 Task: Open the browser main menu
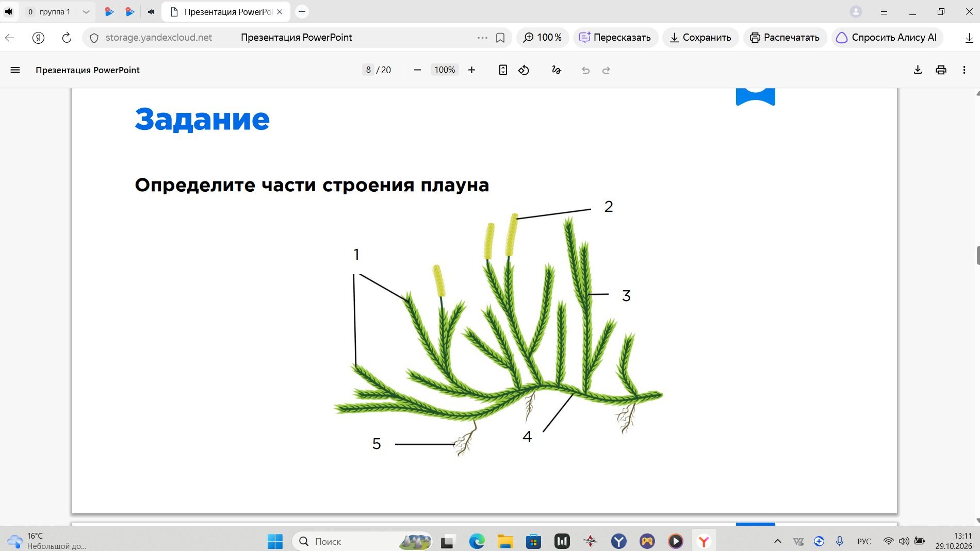(x=884, y=11)
